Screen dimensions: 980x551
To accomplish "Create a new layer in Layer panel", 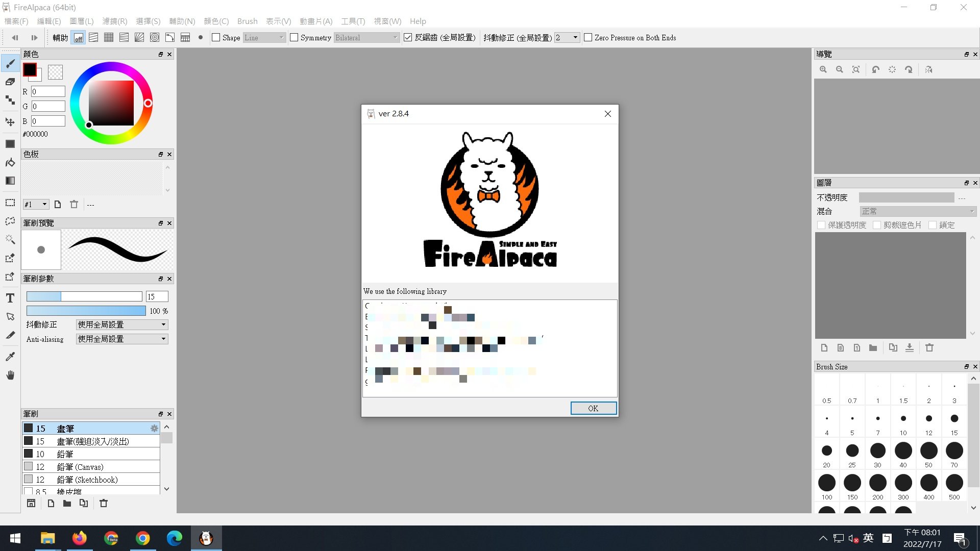I will pyautogui.click(x=824, y=348).
